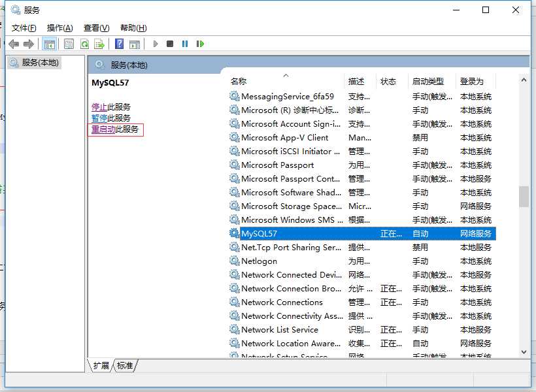
Task: Click the Stop service square icon
Action: coord(170,44)
